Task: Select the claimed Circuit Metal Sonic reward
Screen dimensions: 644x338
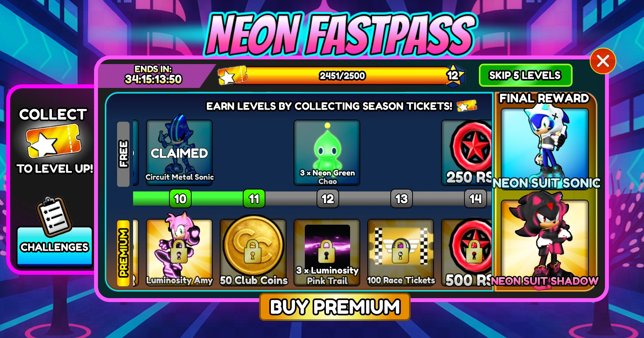Action: [x=179, y=152]
